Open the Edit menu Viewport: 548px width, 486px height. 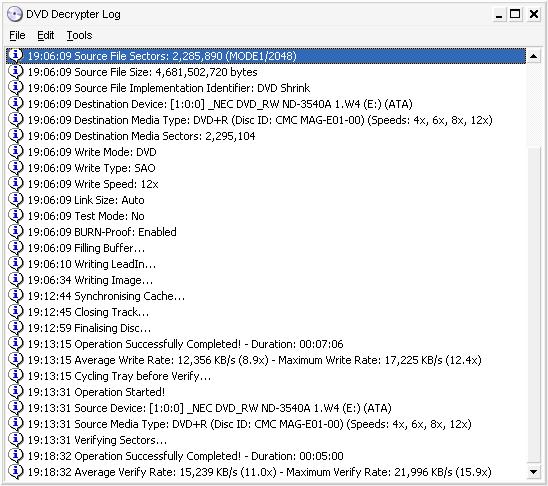(x=45, y=35)
